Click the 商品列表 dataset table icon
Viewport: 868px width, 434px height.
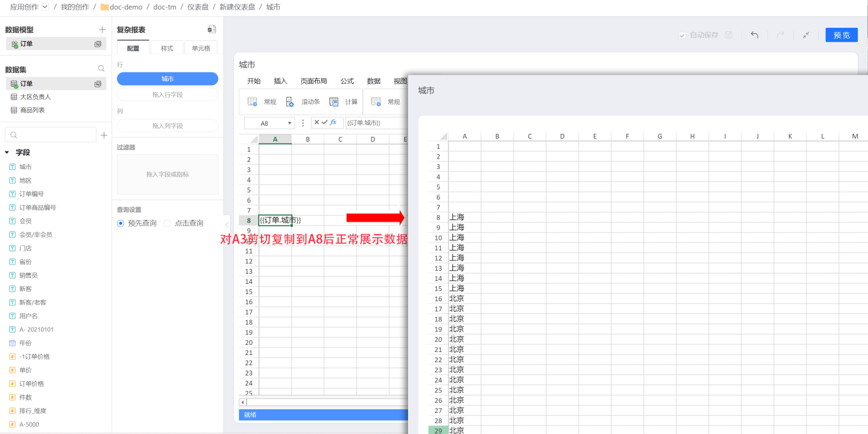click(x=14, y=110)
